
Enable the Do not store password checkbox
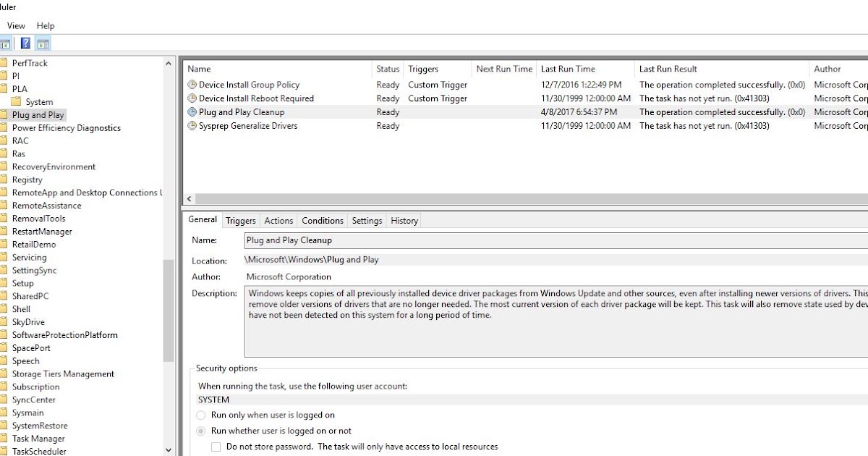216,447
